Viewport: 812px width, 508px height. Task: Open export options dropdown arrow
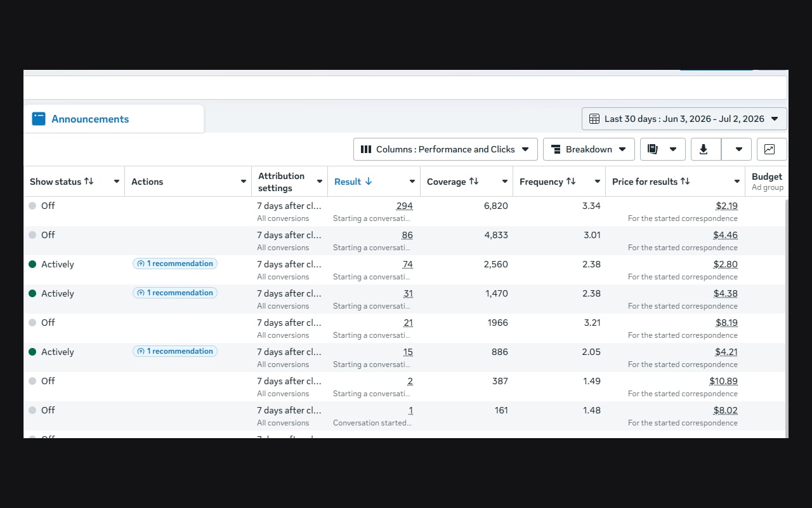click(738, 149)
